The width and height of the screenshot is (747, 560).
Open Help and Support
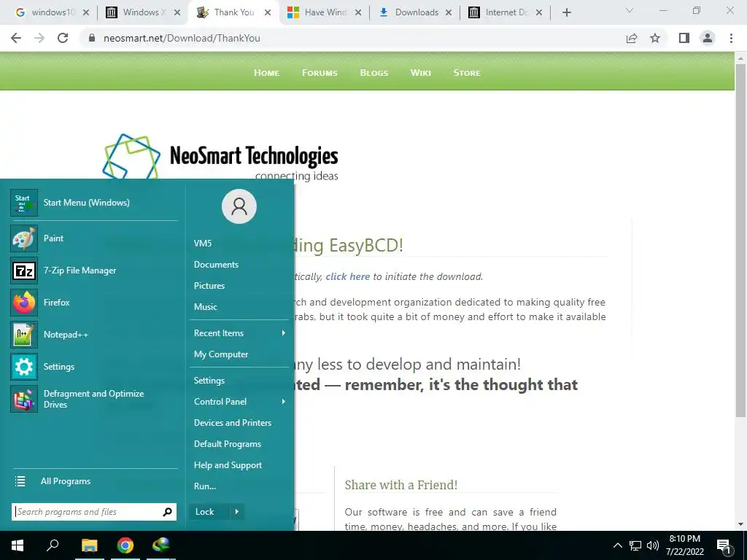tap(228, 465)
